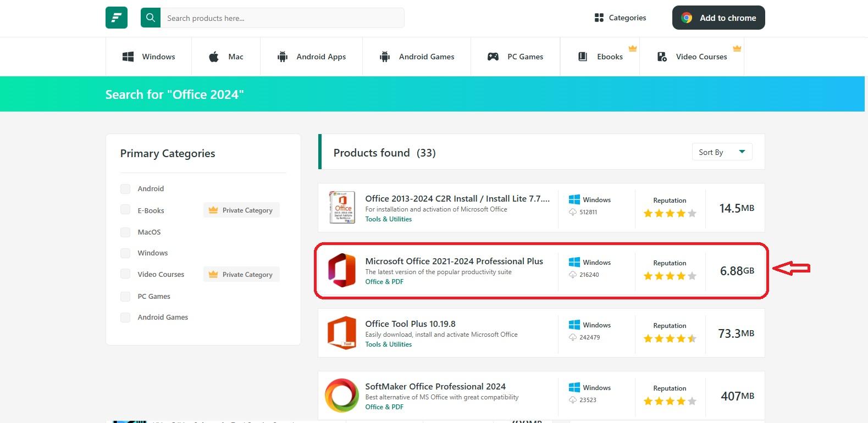Click the Add to chrome button

pos(718,18)
